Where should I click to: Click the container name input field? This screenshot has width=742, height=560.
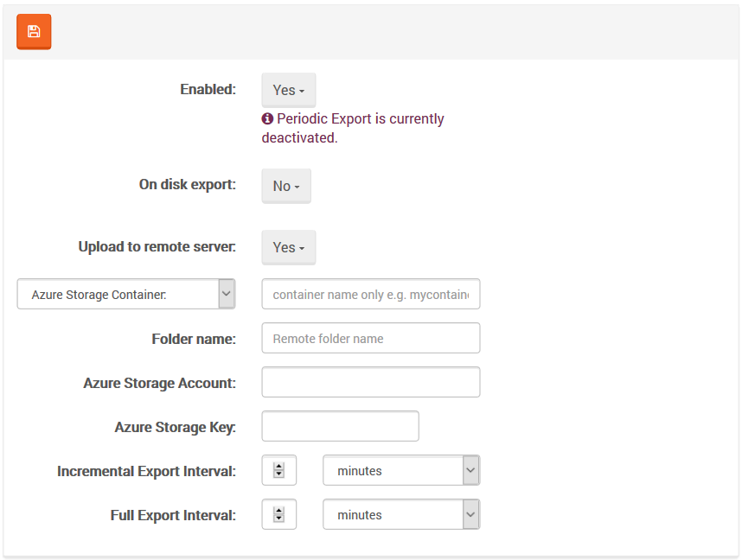[371, 294]
